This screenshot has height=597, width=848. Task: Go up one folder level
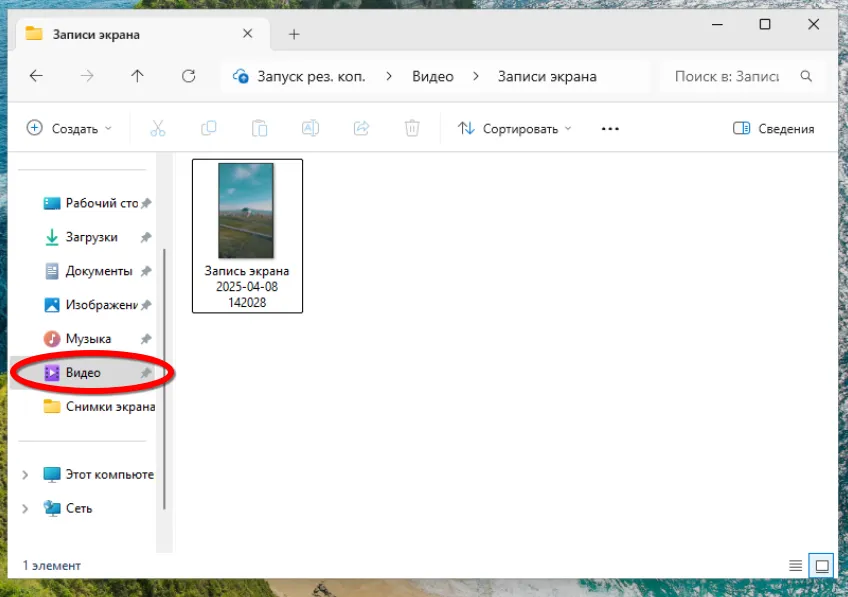pos(137,76)
